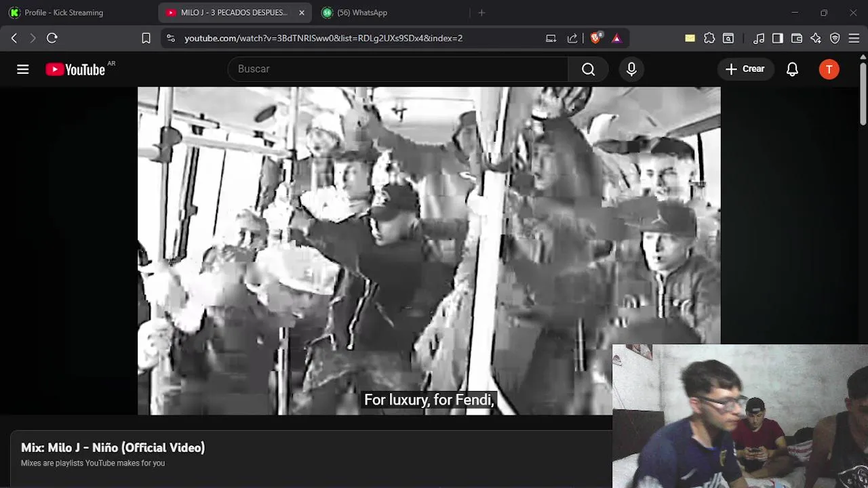Switch to the WhatsApp tab
868x488 pixels.
tap(390, 13)
